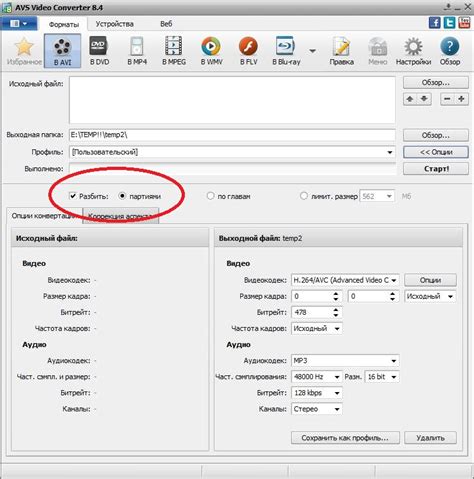The height and width of the screenshot is (479, 474).
Task: Open the Обзор help question-mark icon
Action: point(450,51)
